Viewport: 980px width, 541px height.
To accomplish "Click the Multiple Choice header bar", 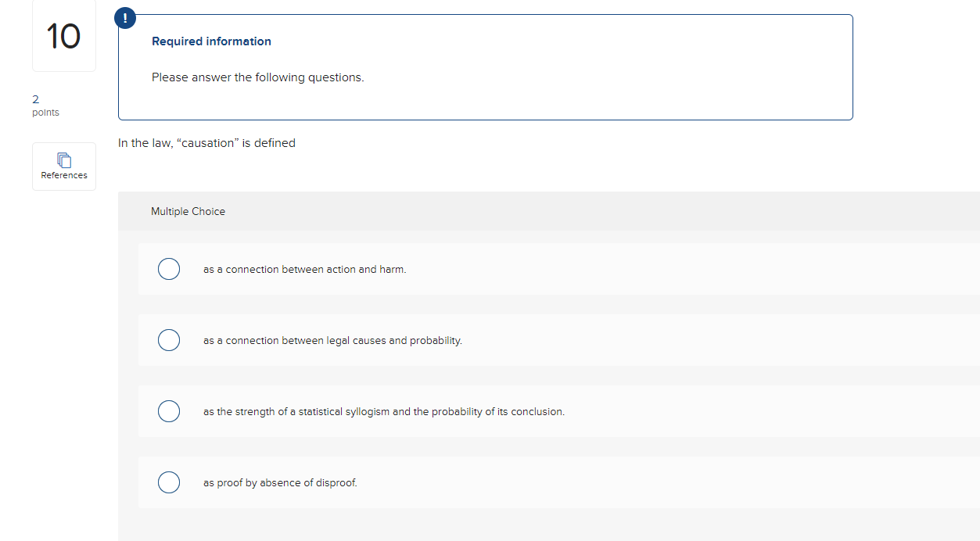I will [x=549, y=211].
